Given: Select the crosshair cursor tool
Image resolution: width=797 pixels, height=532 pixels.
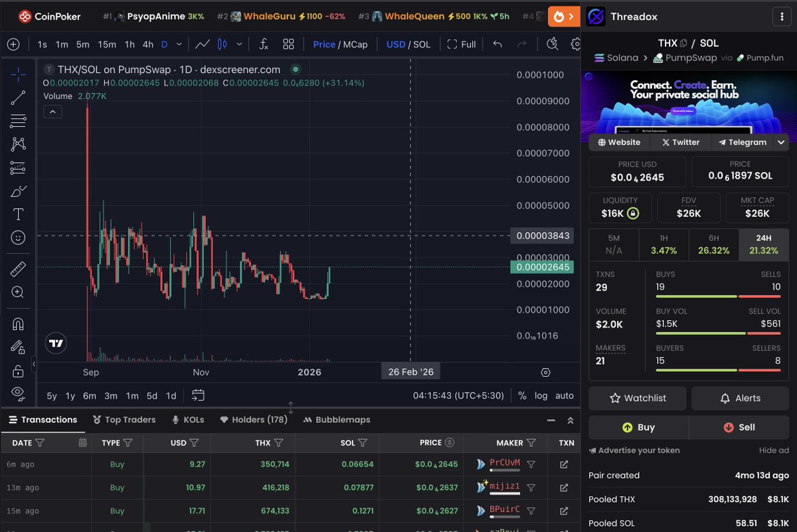Looking at the screenshot, I should [18, 74].
